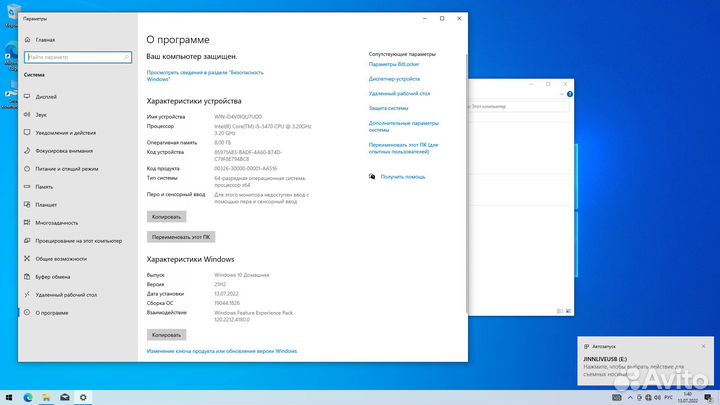
Task: Select the OS build value 19044.1826
Action: point(227,303)
